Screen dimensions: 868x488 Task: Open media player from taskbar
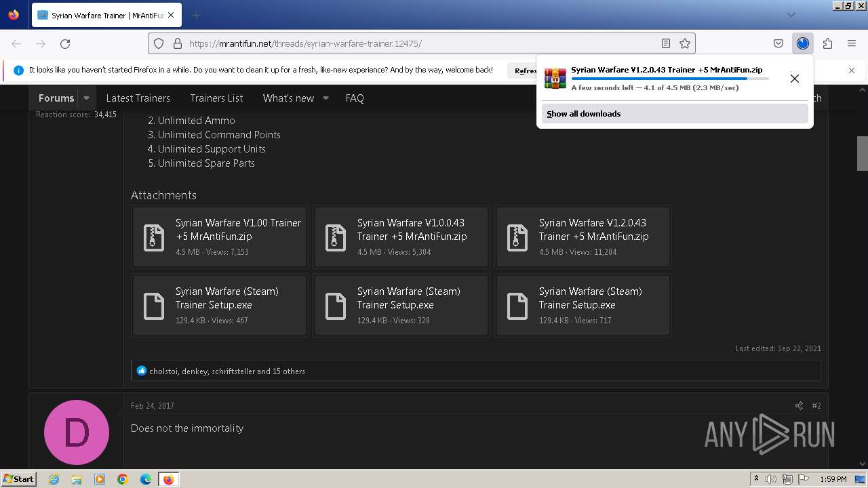point(100,479)
